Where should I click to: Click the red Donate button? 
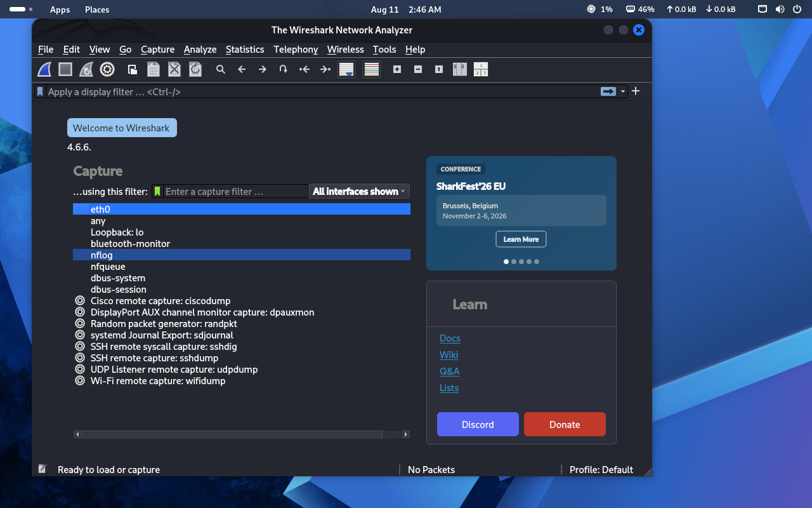[565, 424]
